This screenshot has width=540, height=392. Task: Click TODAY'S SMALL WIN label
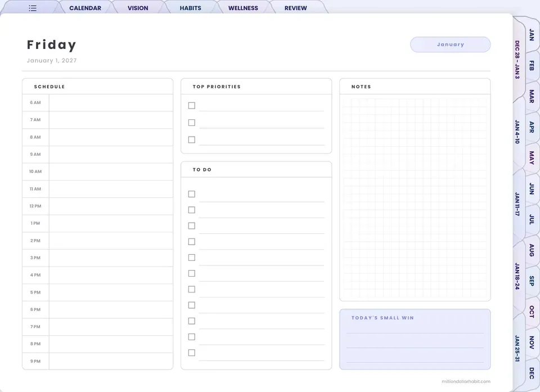tap(382, 318)
